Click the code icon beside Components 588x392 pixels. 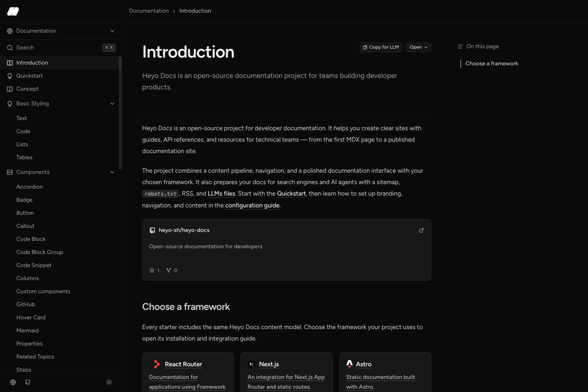coord(10,172)
